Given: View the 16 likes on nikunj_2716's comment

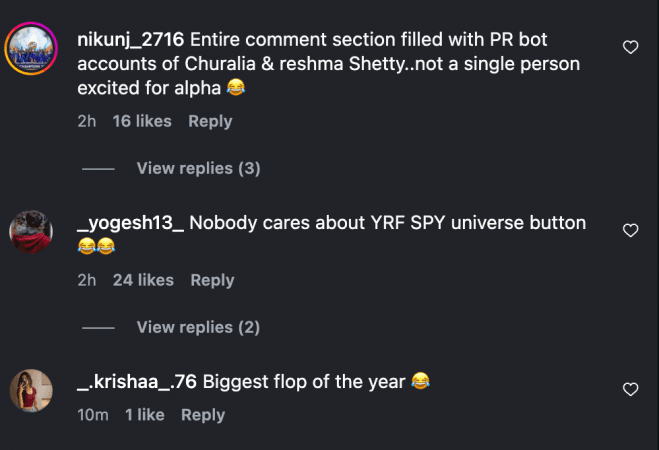Looking at the screenshot, I should click(x=142, y=121).
